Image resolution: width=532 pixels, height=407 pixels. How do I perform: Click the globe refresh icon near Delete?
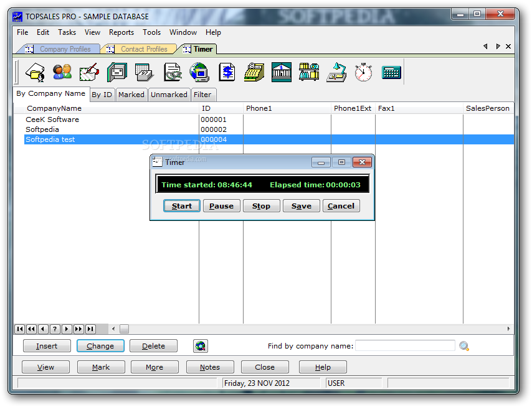click(x=201, y=346)
